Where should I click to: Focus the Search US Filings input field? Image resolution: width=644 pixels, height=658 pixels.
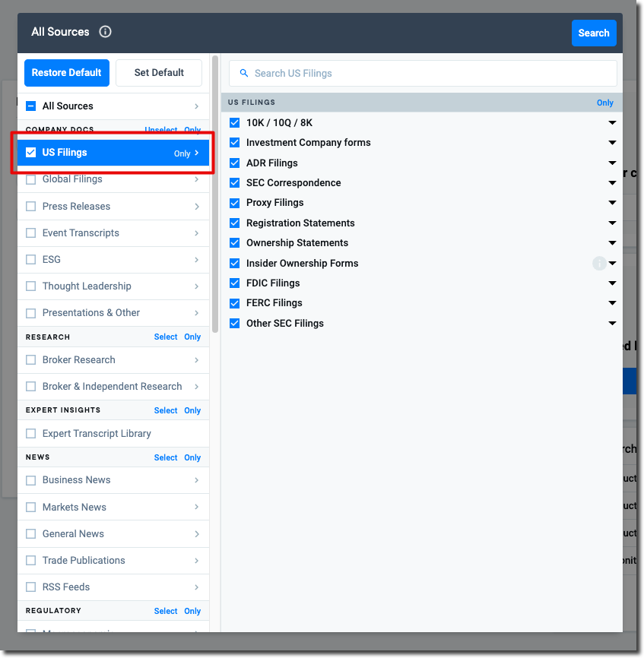(426, 74)
